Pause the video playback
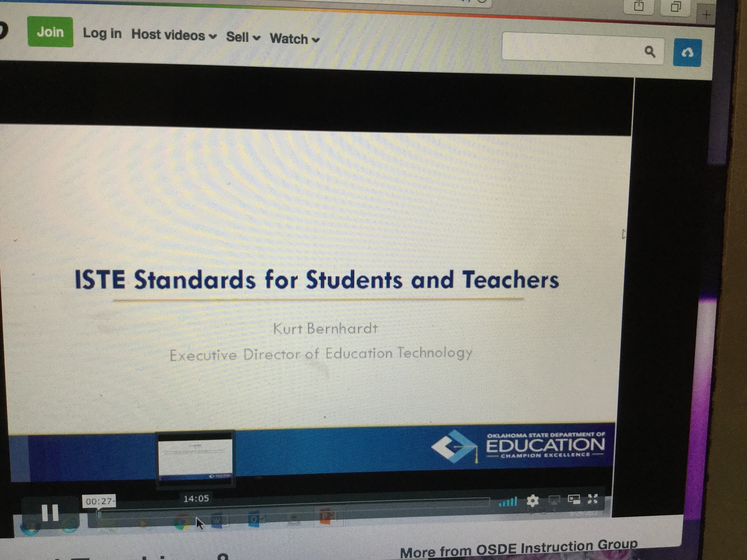The height and width of the screenshot is (560, 747). point(50,513)
